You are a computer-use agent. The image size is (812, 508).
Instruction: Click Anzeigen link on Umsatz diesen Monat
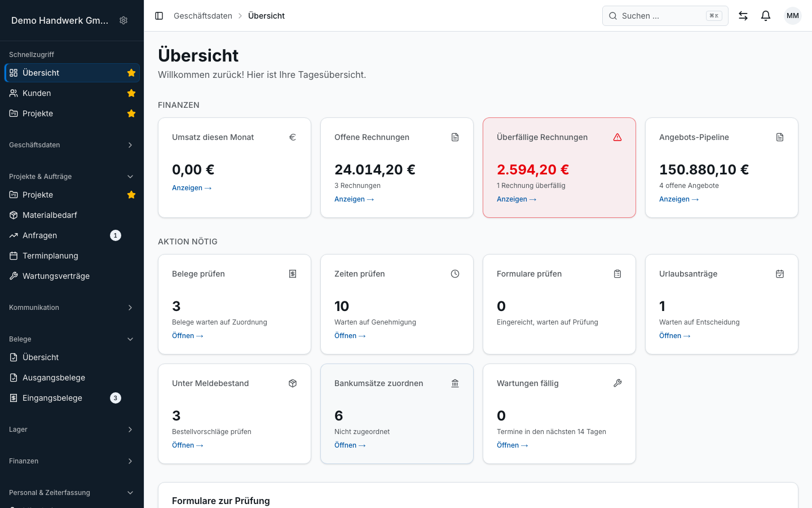pyautogui.click(x=192, y=188)
